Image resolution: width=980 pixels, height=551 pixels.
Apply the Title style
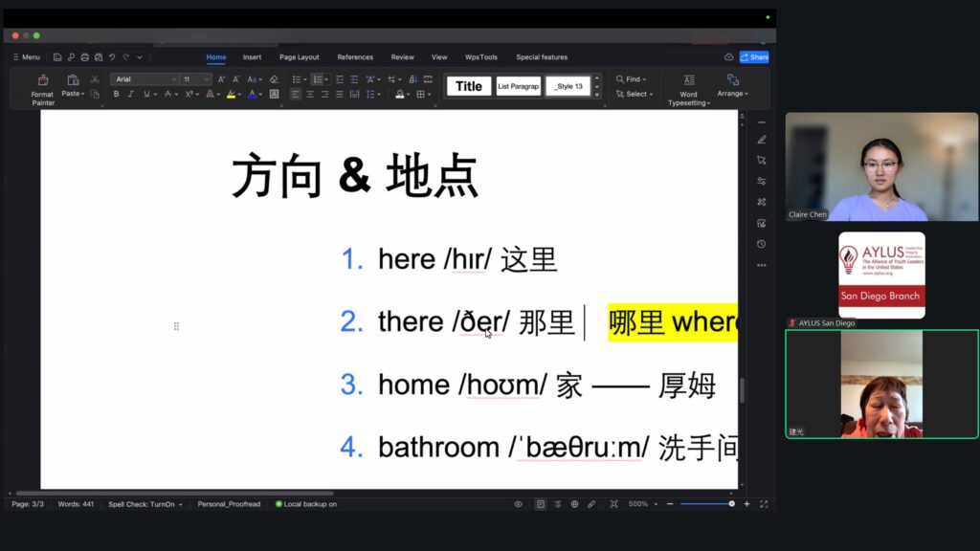pos(469,86)
